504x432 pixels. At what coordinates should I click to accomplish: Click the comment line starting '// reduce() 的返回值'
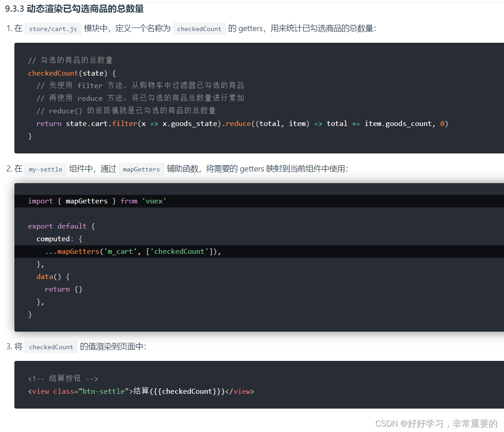(126, 111)
